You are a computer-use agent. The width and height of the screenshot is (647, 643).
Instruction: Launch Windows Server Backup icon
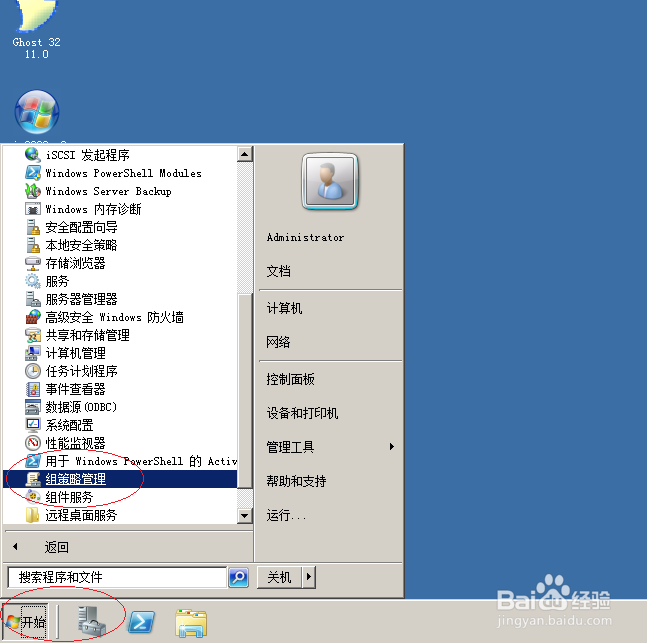(x=33, y=191)
